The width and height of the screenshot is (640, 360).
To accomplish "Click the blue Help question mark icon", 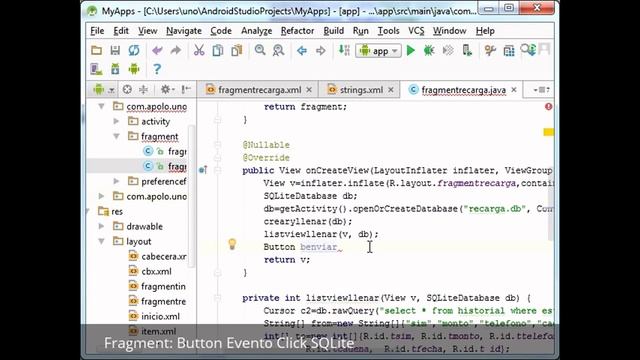I will tap(157, 69).
